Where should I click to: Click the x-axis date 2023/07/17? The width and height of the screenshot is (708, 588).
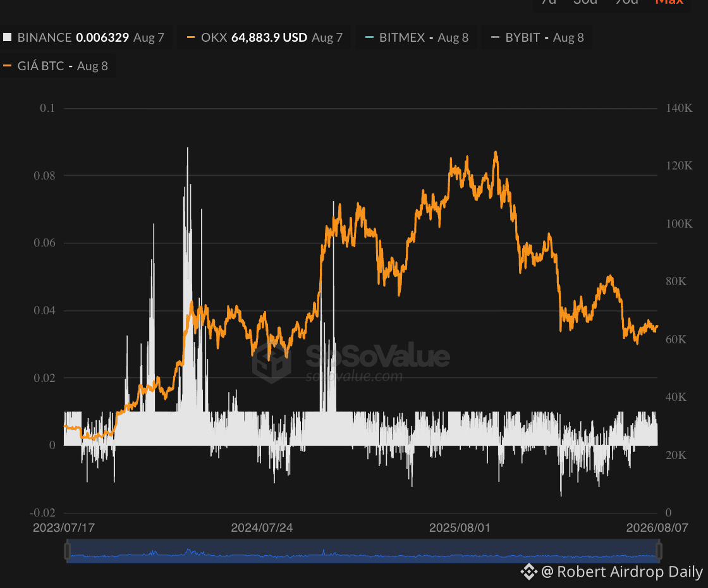coord(64,527)
